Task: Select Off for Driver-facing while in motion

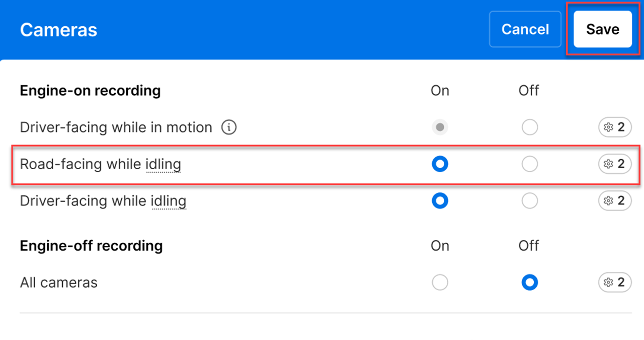Action: [x=529, y=127]
